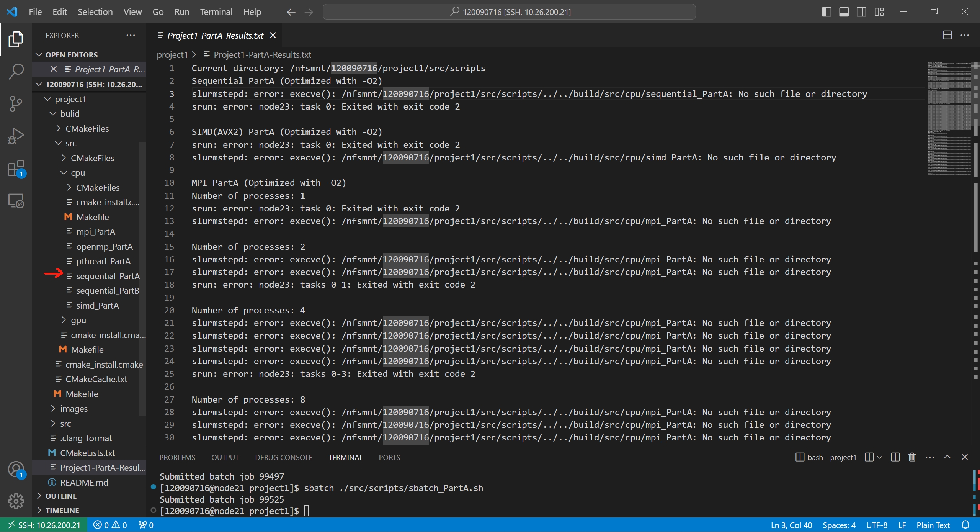Screen dimensions: 980x532
Task: Toggle the Primary Side Bar visibility
Action: pyautogui.click(x=826, y=12)
